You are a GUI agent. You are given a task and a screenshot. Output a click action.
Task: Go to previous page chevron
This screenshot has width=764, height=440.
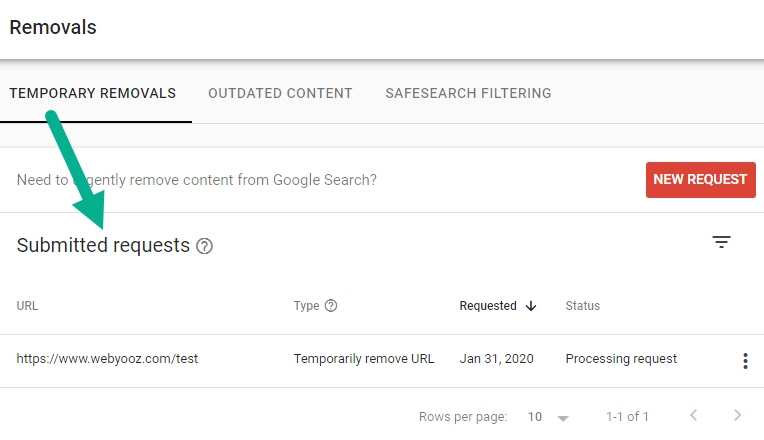click(693, 415)
